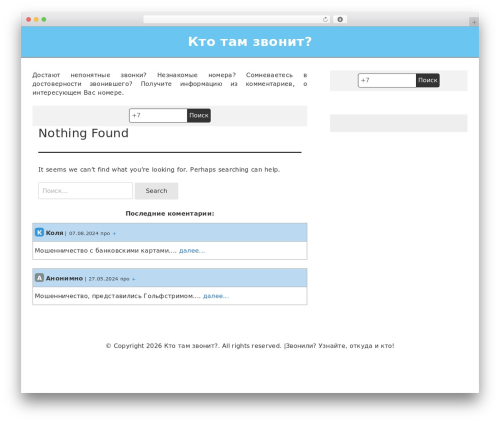Click the yellow minimize window button
Image resolution: width=500 pixels, height=423 pixels.
36,19
